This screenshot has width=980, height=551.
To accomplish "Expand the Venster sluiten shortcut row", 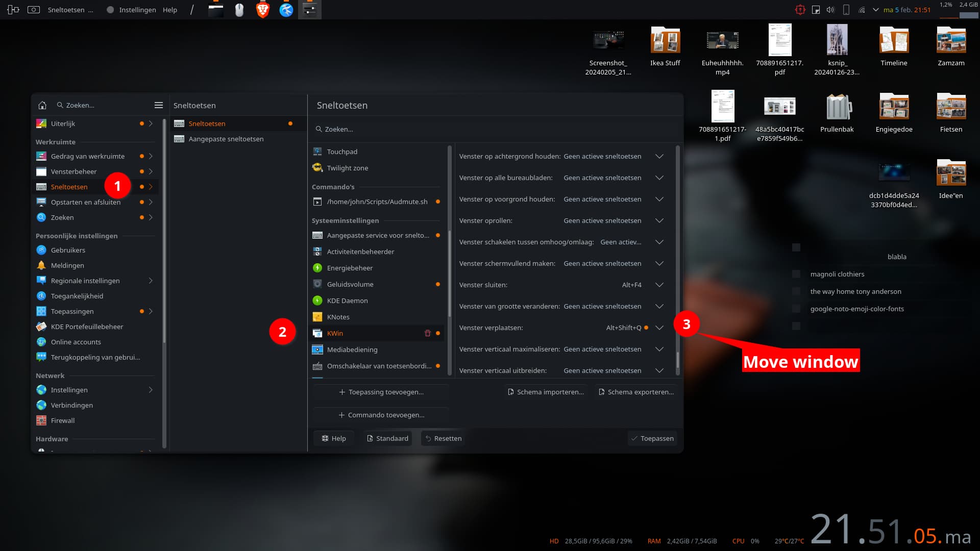I will click(x=659, y=285).
